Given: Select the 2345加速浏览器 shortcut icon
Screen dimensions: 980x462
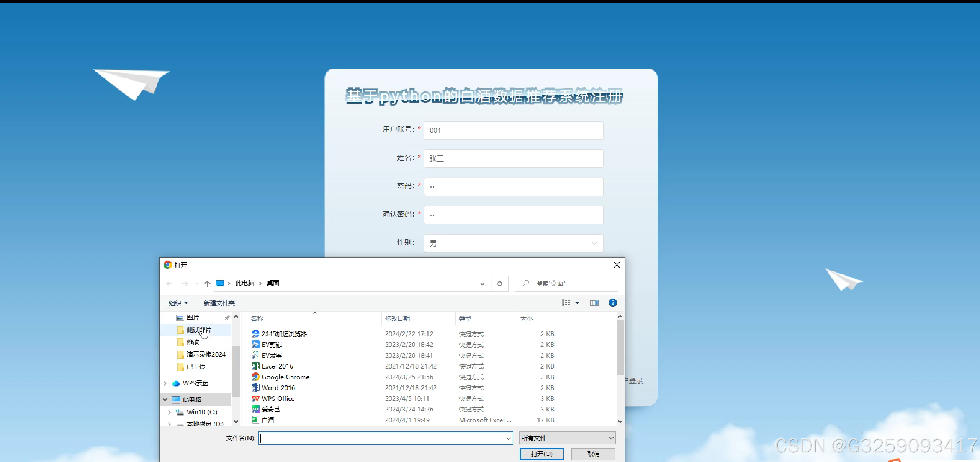Looking at the screenshot, I should [x=255, y=333].
